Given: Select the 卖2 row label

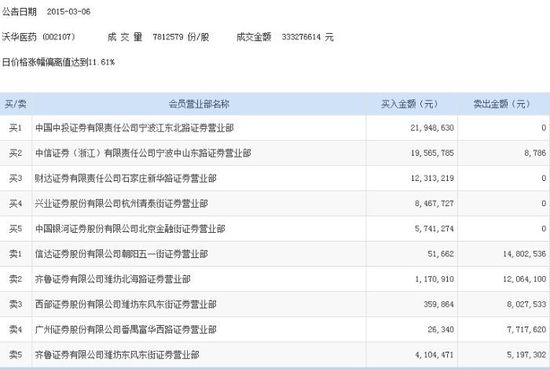Looking at the screenshot, I should 15,279.
